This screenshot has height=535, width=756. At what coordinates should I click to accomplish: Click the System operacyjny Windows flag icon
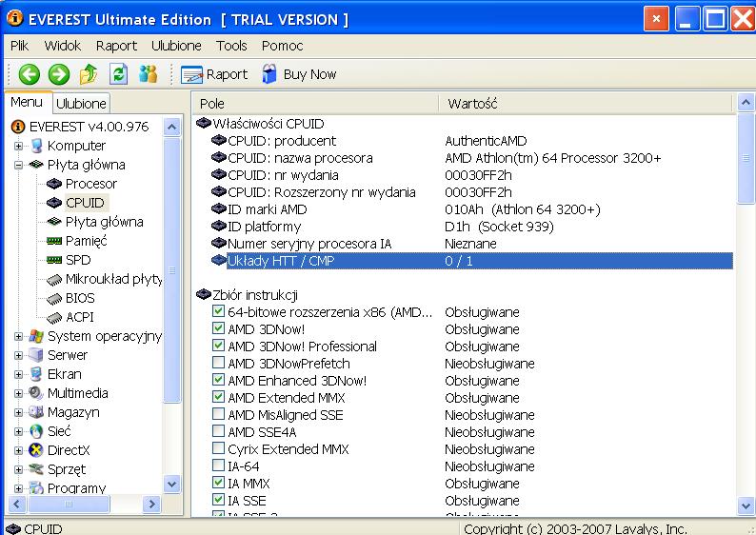point(36,336)
